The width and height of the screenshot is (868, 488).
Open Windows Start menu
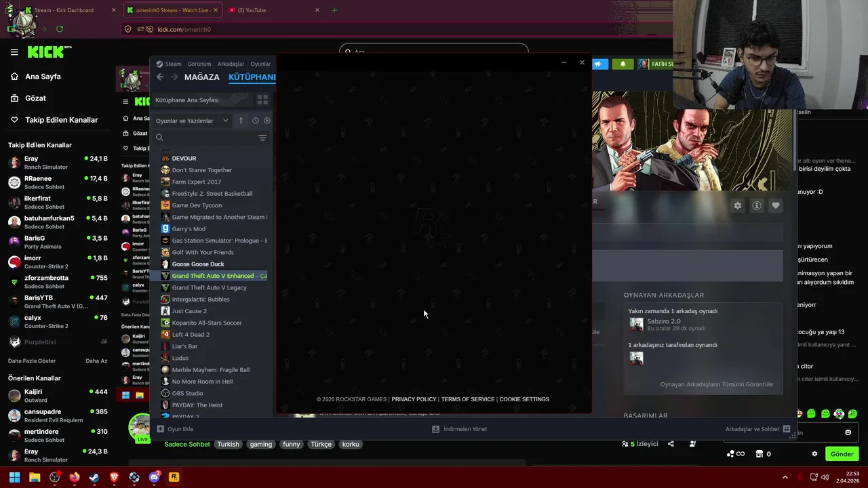pyautogui.click(x=14, y=477)
